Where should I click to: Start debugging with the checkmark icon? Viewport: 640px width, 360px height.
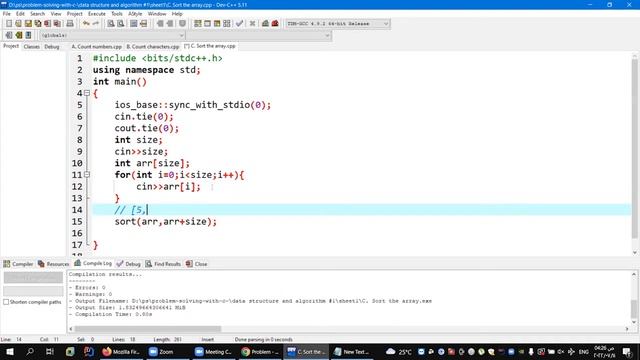click(x=240, y=24)
